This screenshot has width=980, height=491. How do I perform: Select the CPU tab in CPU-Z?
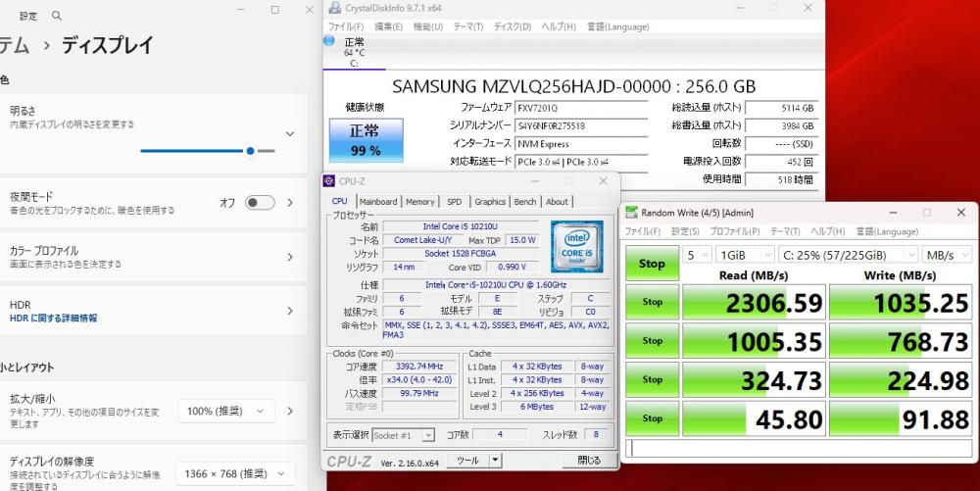pyautogui.click(x=340, y=201)
